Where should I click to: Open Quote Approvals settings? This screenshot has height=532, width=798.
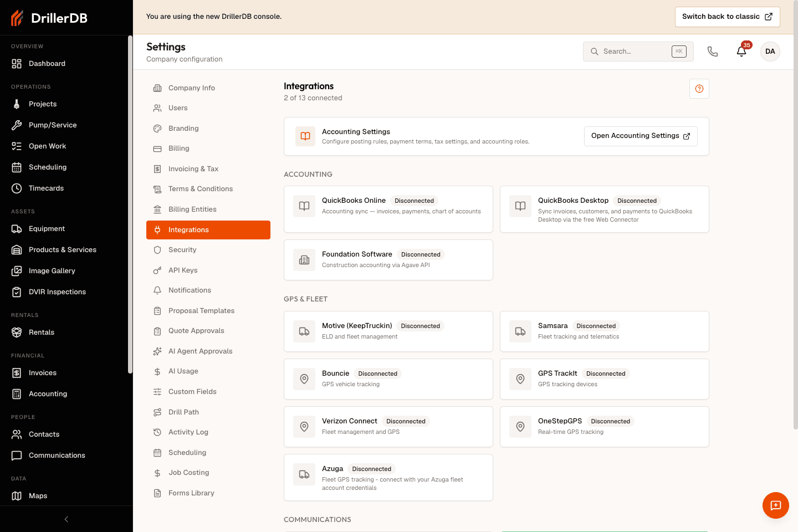coord(208,331)
